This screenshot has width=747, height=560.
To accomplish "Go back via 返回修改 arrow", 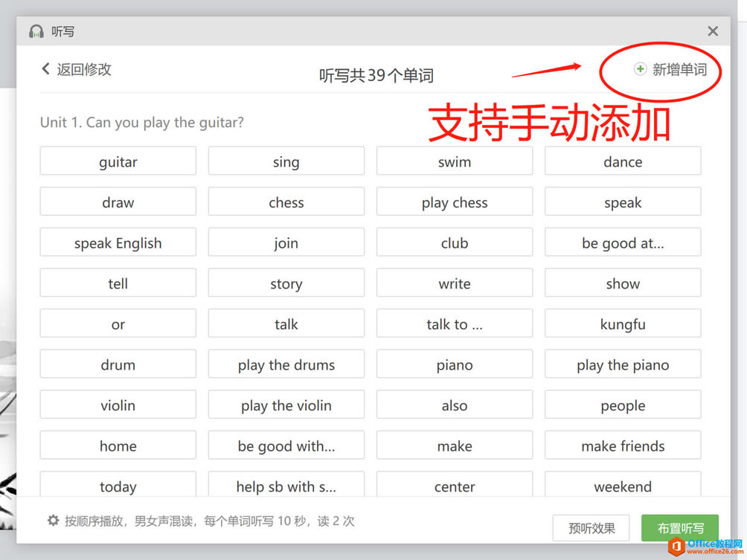I will click(x=45, y=69).
